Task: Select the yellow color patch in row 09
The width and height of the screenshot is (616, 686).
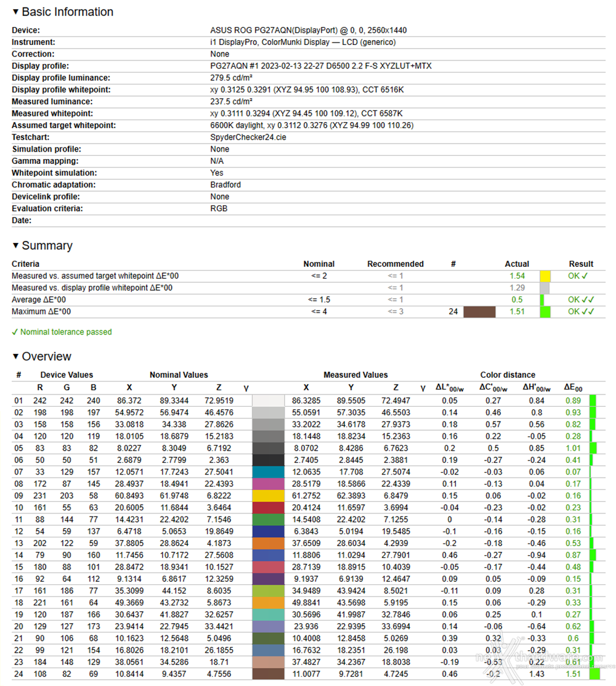Action: click(268, 496)
